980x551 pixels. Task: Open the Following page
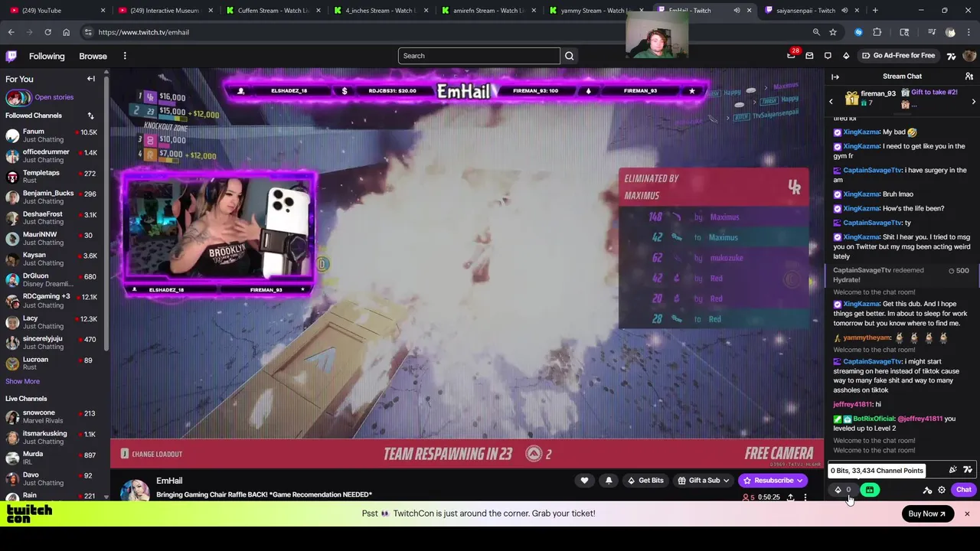click(x=47, y=56)
